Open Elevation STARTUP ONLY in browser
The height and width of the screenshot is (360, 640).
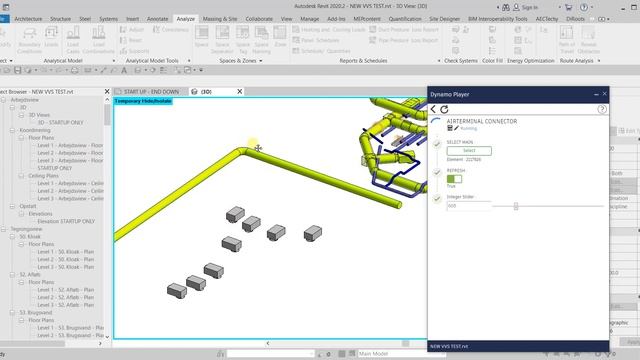[66, 221]
